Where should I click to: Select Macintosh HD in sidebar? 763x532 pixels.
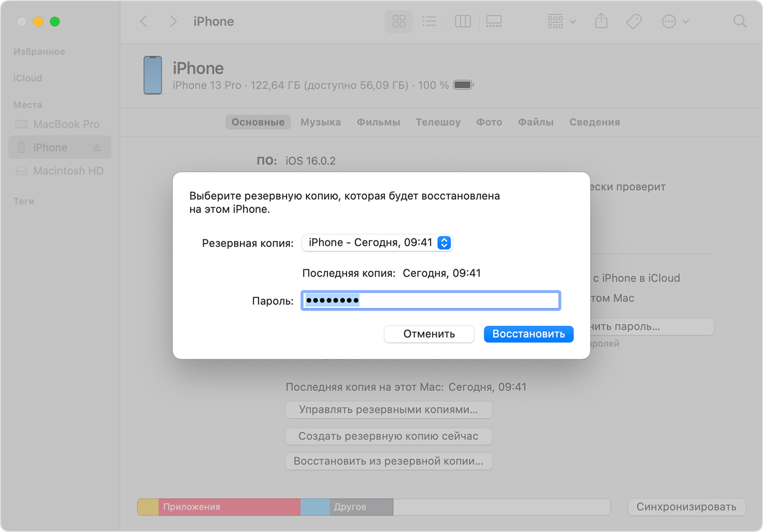pyautogui.click(x=60, y=171)
